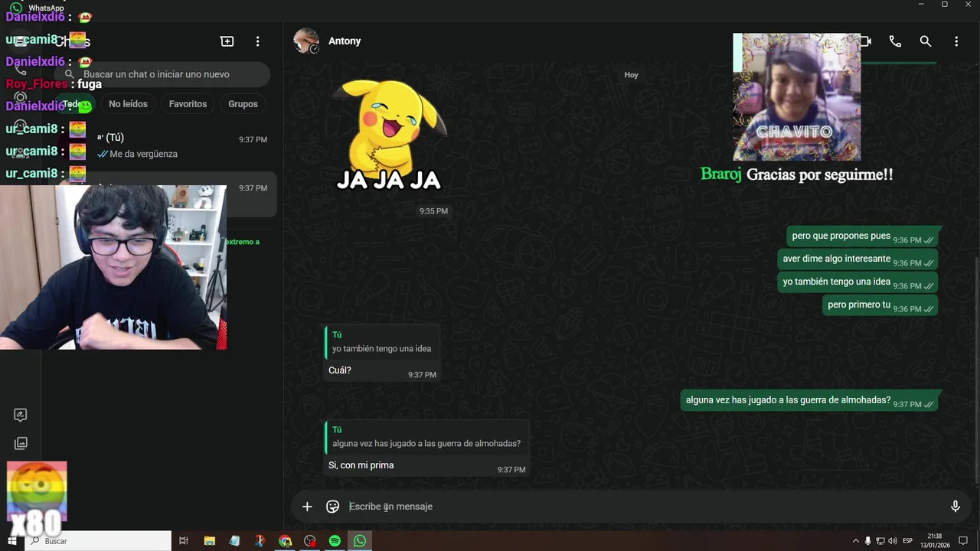980x551 pixels.
Task: Open conversation menu with three dots
Action: coord(956,41)
